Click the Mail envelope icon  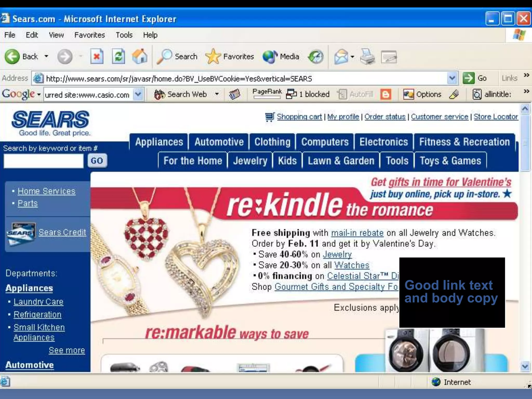341,56
